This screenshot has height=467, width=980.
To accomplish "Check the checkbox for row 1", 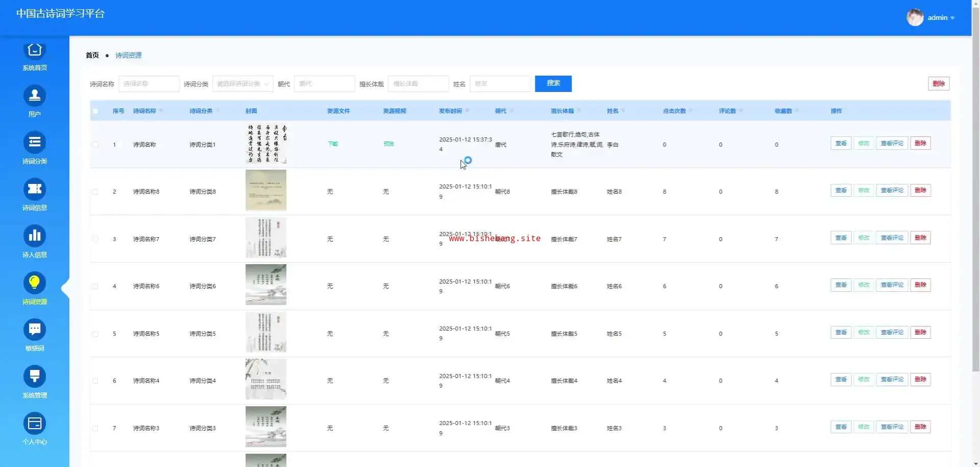I will [95, 145].
